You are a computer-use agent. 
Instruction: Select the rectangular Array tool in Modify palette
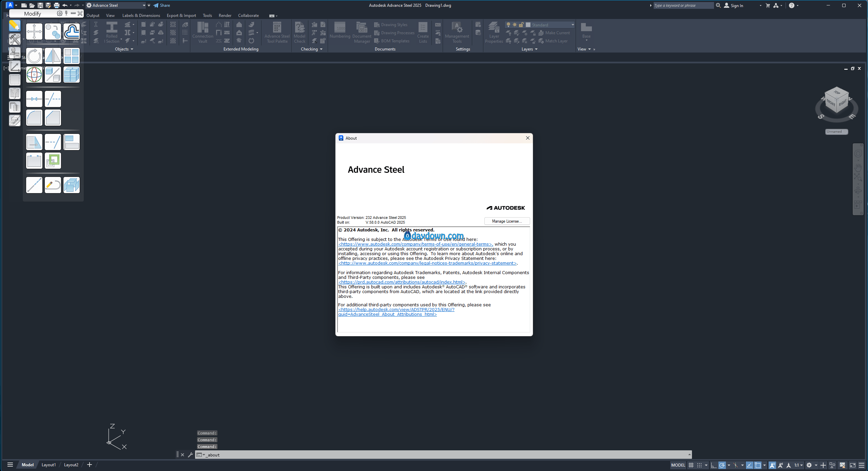[72, 56]
